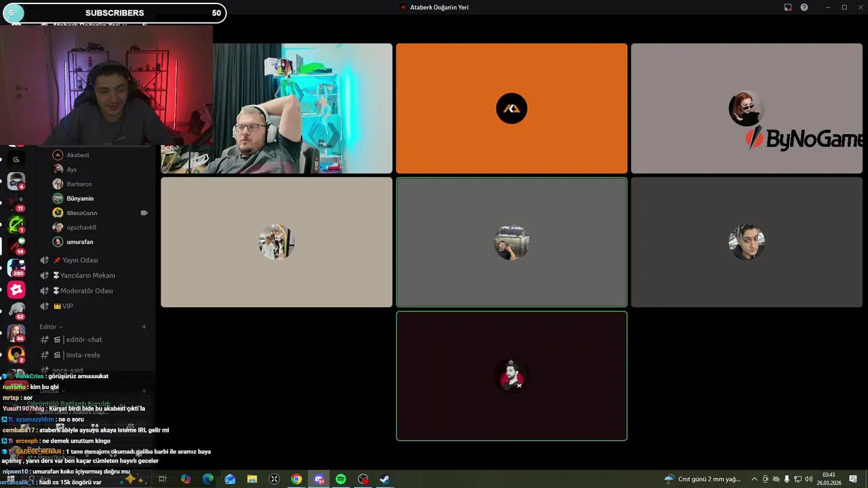Focus the orange Akabest logo tile
868x488 pixels.
(x=511, y=108)
